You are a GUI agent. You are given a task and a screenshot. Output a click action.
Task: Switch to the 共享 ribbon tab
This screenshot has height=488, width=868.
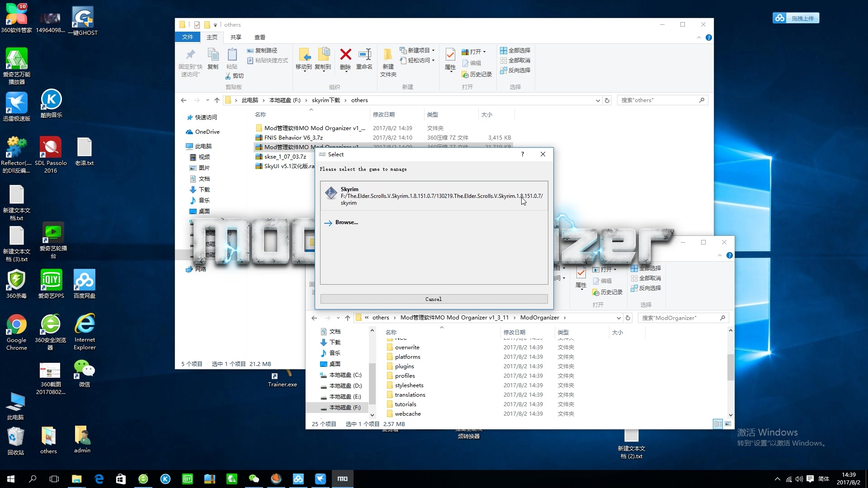[236, 37]
